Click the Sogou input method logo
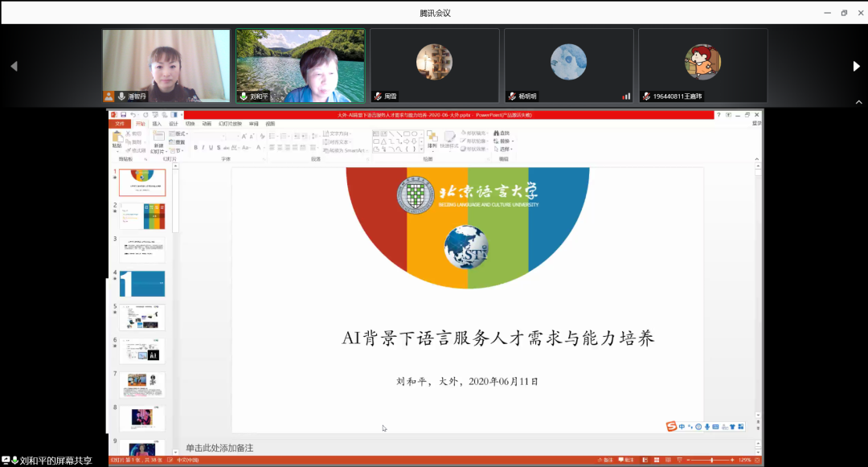Screen dimensions: 868x467 click(x=671, y=426)
